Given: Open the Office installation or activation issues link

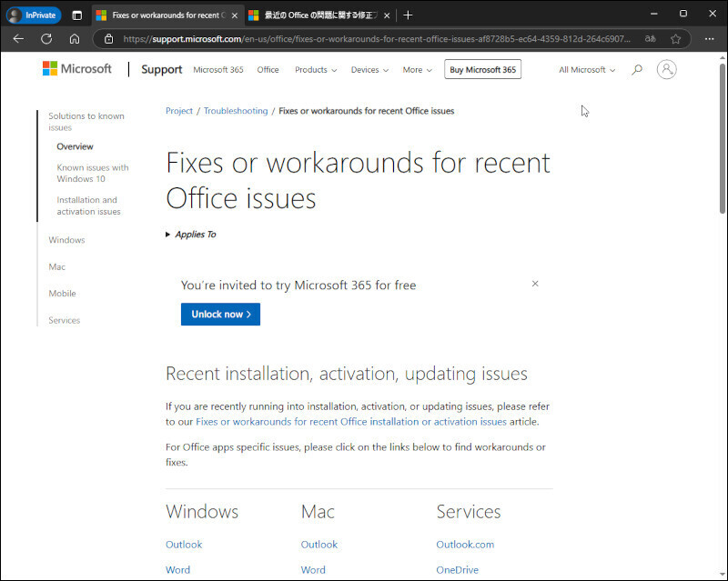Looking at the screenshot, I should pos(351,421).
